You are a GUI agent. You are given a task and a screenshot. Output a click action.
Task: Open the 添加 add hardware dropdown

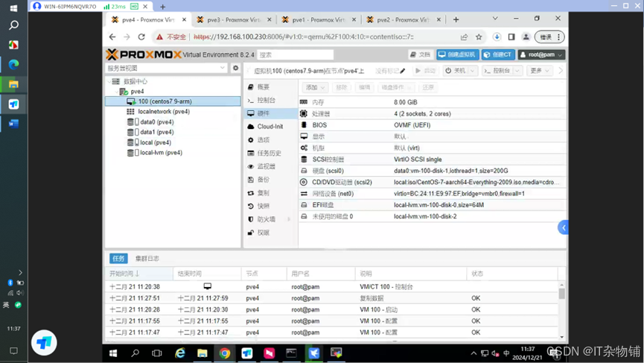pos(315,87)
